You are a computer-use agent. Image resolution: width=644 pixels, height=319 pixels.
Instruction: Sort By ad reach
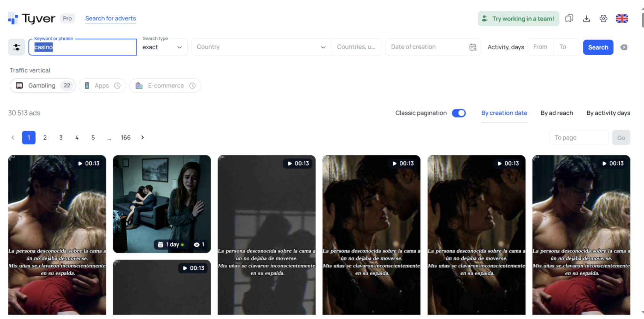(557, 113)
